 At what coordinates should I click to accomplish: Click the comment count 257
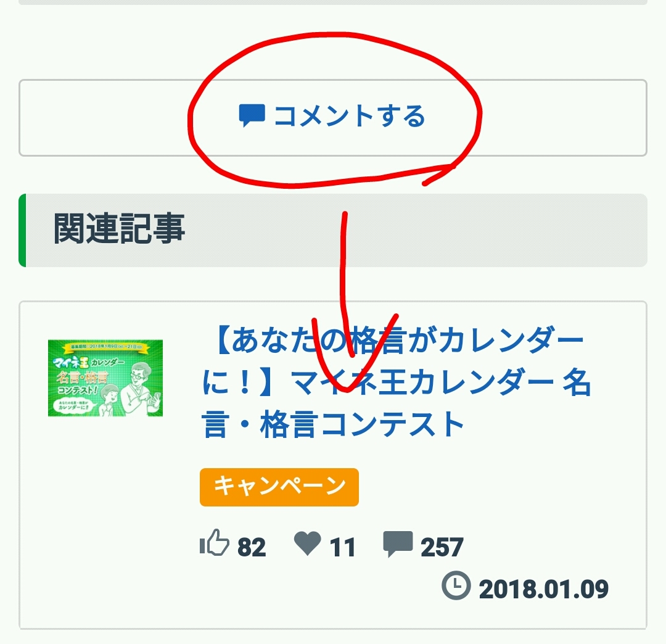pos(442,547)
